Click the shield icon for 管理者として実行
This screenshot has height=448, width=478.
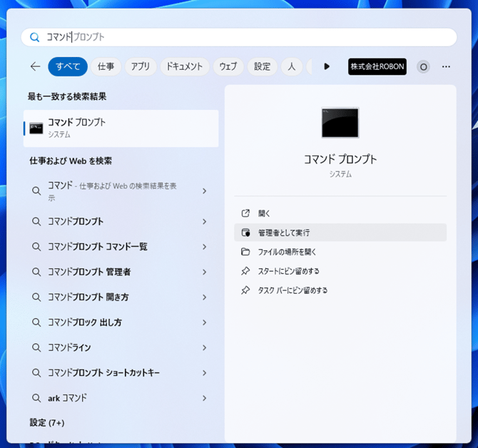point(246,233)
